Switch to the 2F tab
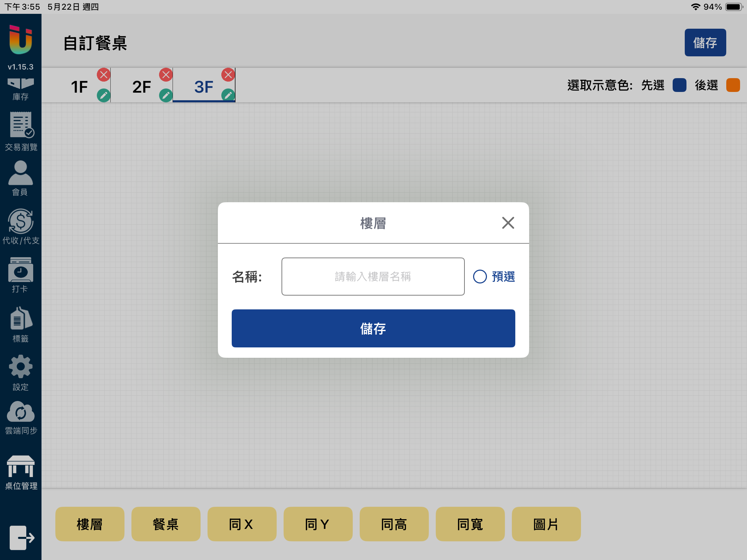The height and width of the screenshot is (560, 747). pyautogui.click(x=141, y=86)
